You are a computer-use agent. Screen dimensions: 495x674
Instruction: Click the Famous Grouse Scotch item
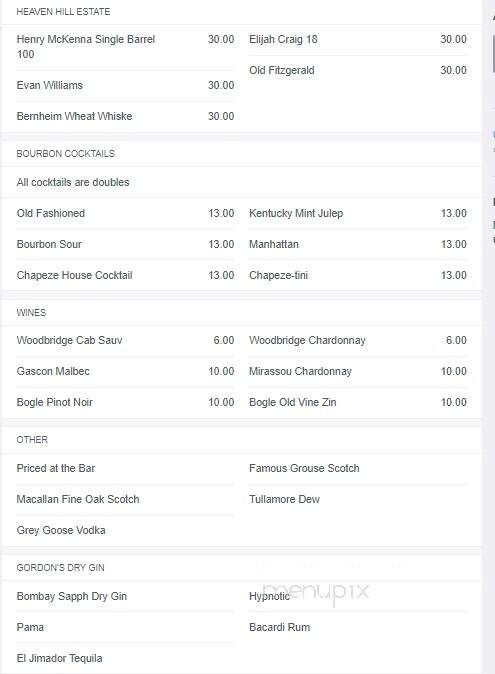304,468
